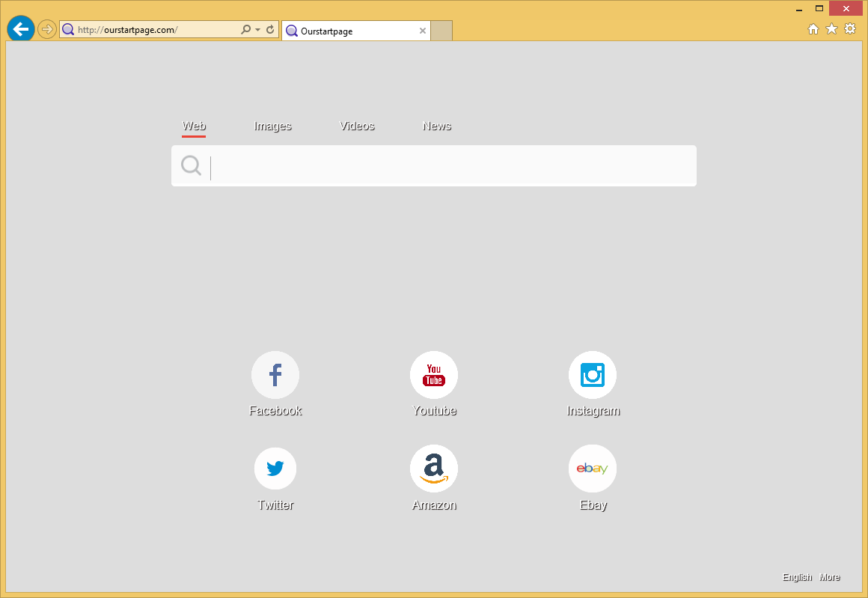Switch to the News results tab

coord(437,126)
